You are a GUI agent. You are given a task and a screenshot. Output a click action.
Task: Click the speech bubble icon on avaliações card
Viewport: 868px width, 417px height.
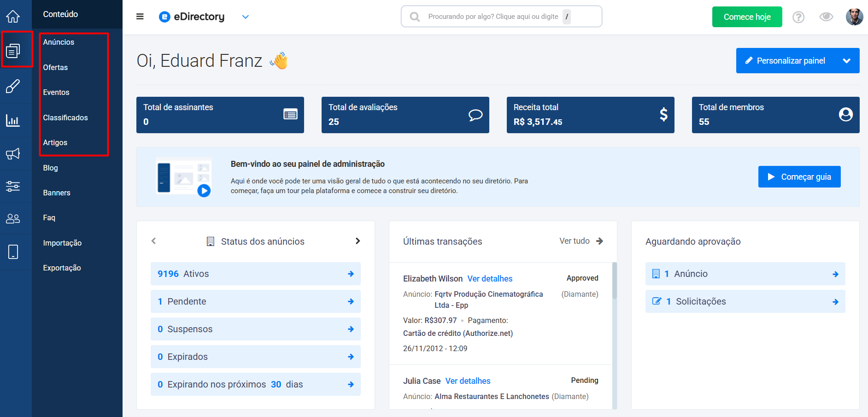point(475,115)
